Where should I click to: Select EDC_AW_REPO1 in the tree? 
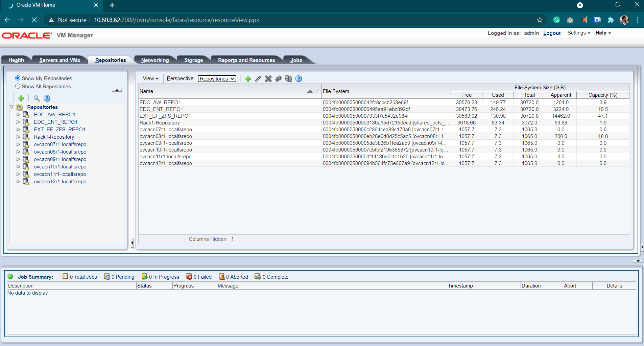point(54,115)
